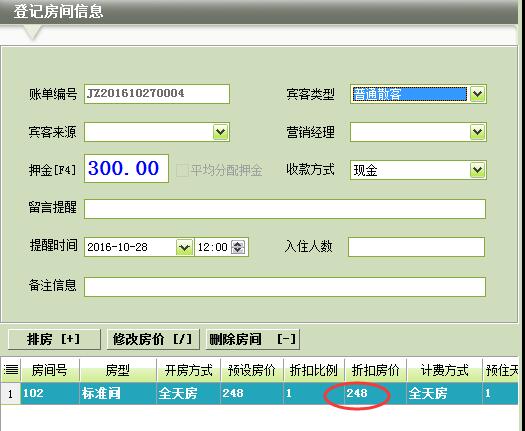
Task: Click the 排房 [+] button
Action: 54,339
